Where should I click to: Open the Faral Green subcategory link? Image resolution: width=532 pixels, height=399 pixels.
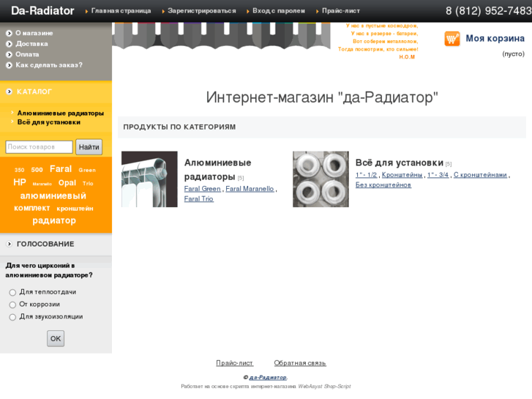tap(202, 189)
